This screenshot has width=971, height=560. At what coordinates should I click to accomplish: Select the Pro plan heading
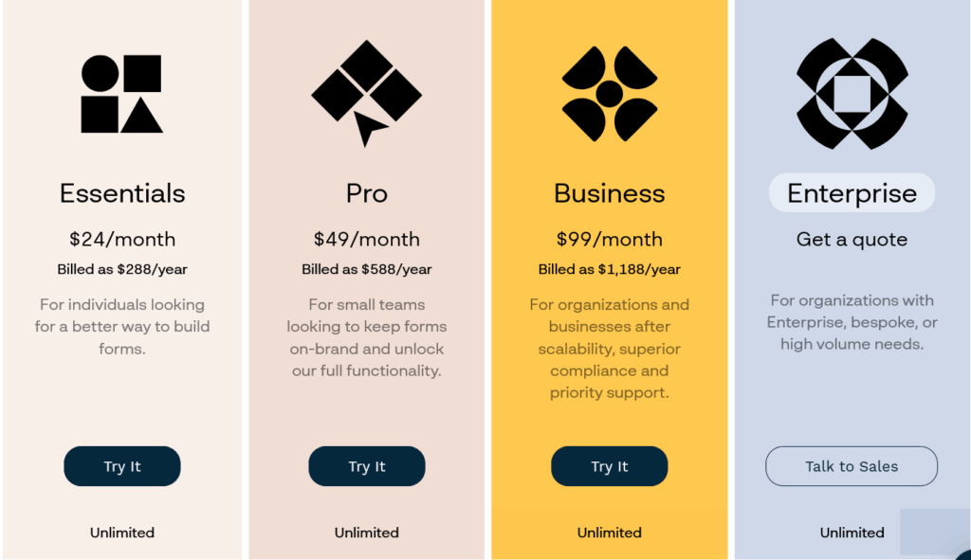pos(366,193)
